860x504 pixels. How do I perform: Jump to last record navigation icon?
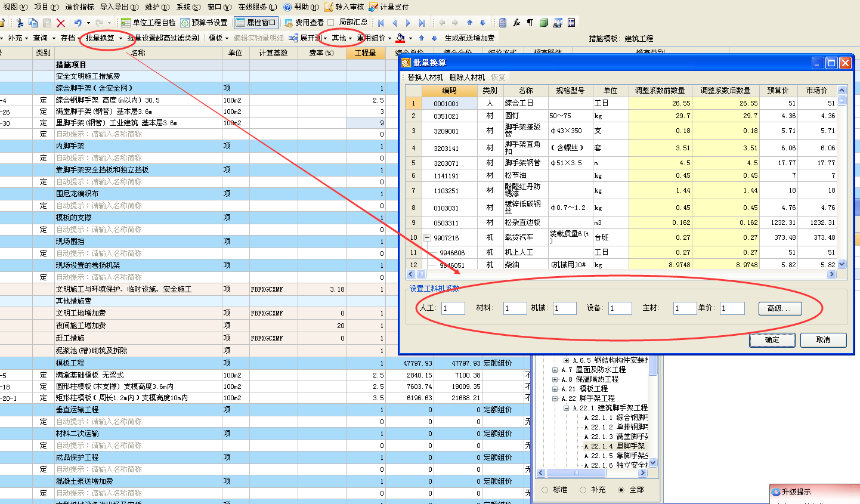click(422, 23)
